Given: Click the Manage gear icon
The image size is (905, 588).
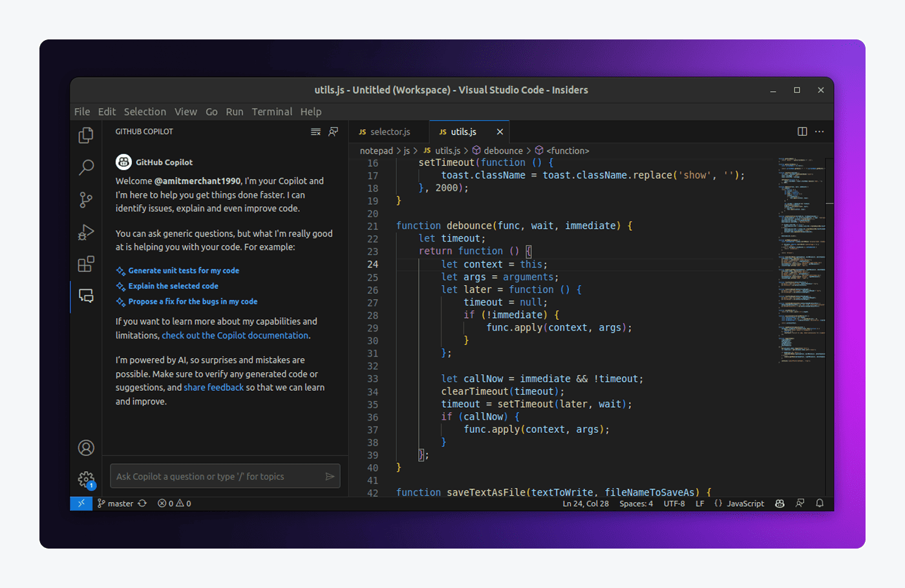Looking at the screenshot, I should point(86,479).
